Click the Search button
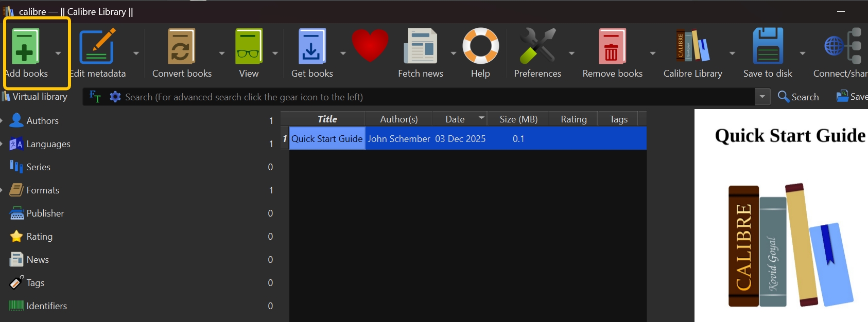The height and width of the screenshot is (322, 868). pyautogui.click(x=798, y=97)
